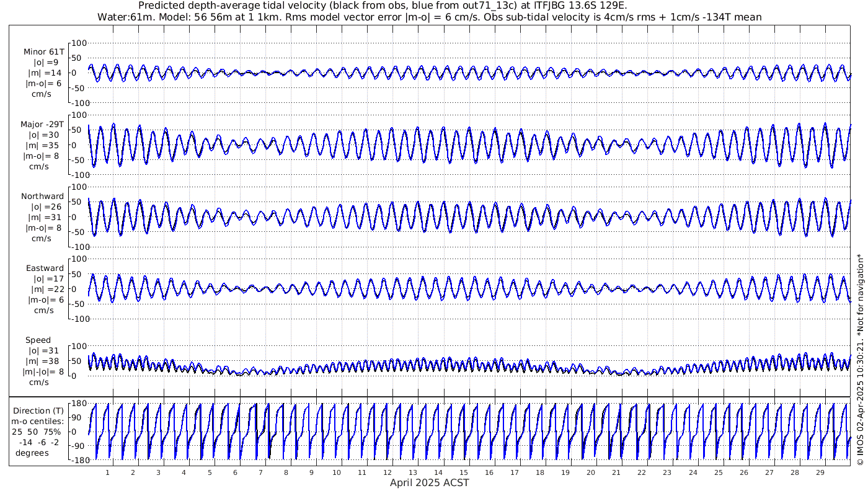
Task: Click the day "27" date-axis label
Action: point(769,472)
